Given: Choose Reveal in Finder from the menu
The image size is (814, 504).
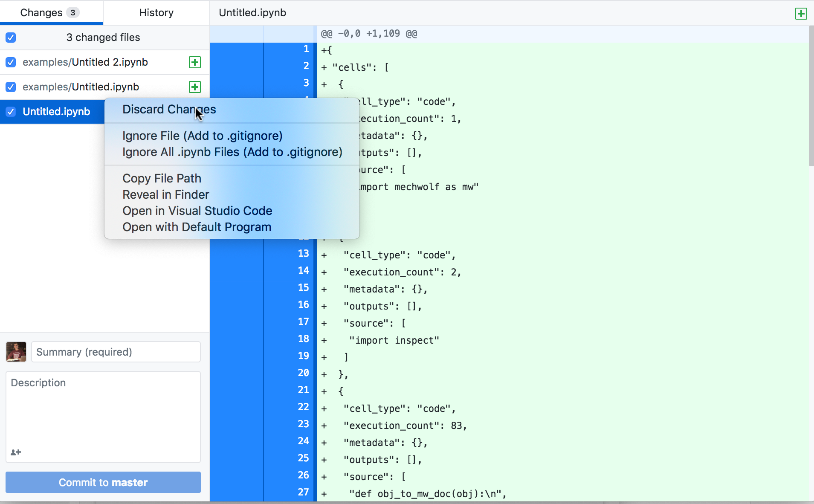Looking at the screenshot, I should 165,194.
